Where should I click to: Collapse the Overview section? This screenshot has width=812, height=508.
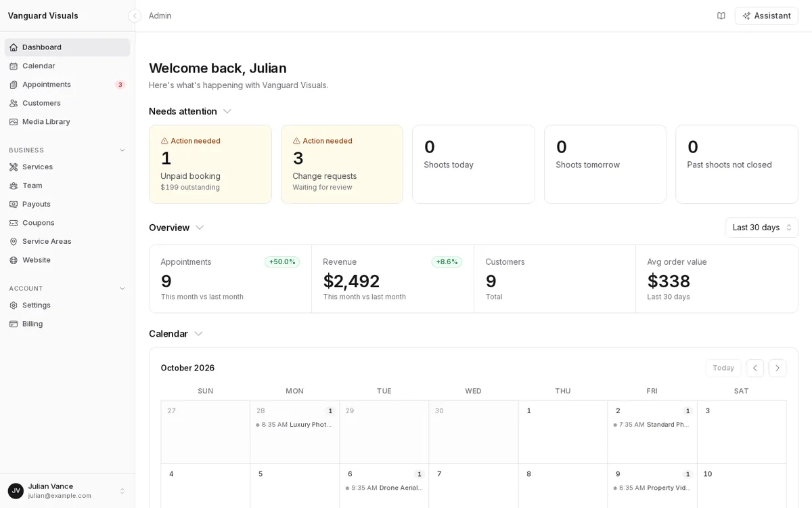(200, 228)
